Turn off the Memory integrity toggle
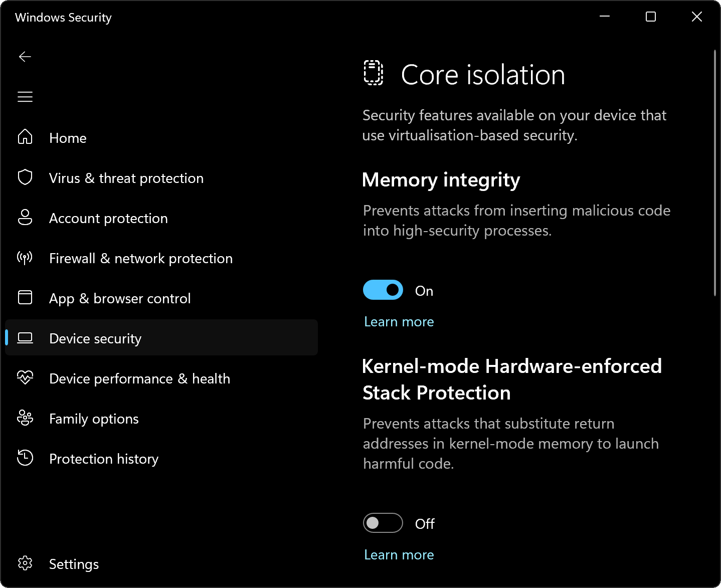This screenshot has height=588, width=721. click(x=383, y=290)
